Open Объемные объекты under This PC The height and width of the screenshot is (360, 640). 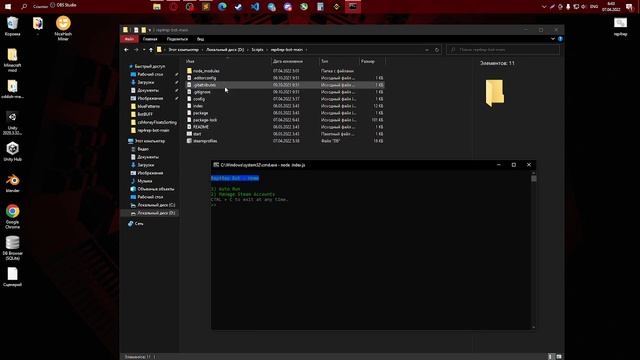tap(152, 189)
